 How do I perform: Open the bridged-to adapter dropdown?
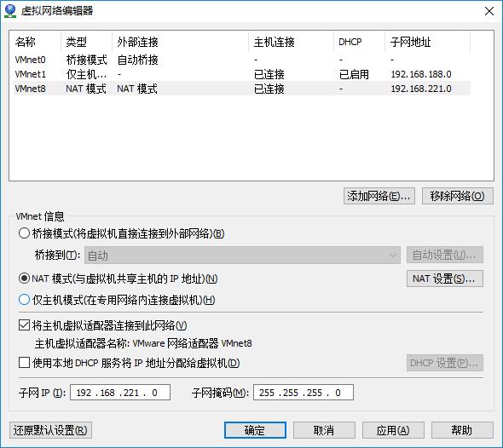pyautogui.click(x=242, y=255)
